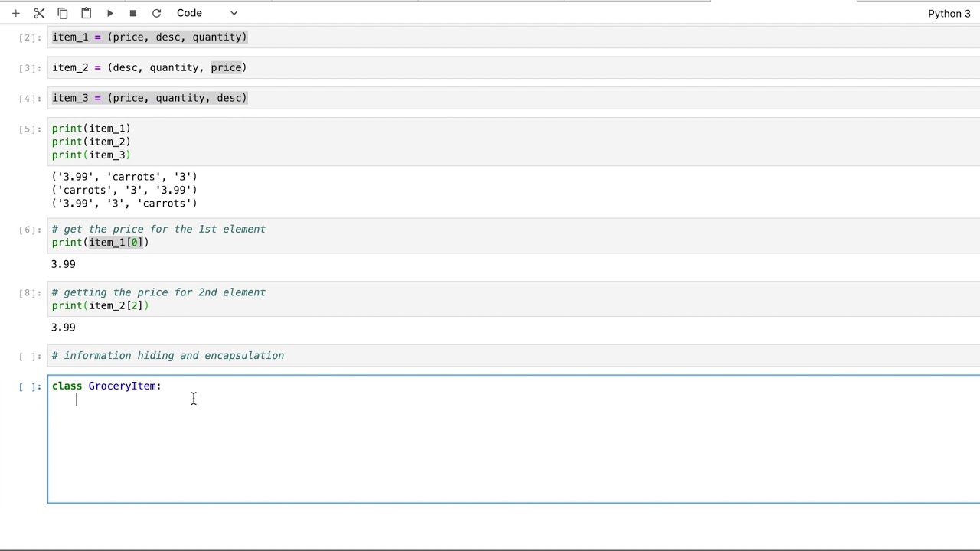Click the tuple output of cell 5

pyautogui.click(x=124, y=190)
